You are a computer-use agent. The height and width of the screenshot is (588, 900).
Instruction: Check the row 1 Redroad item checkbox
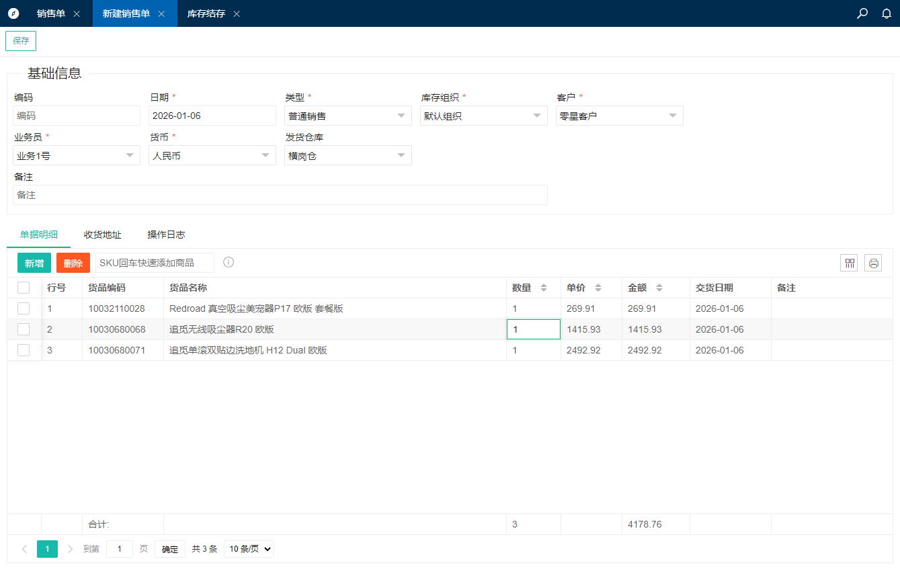24,308
